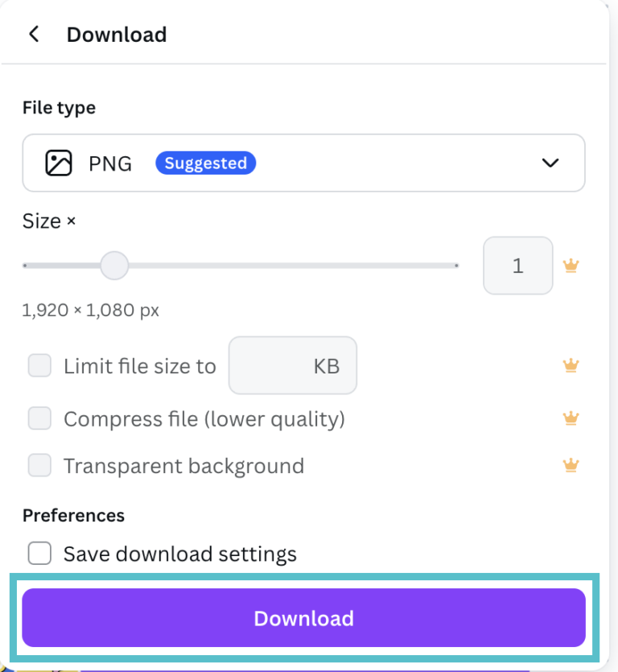
Task: Tick the Compress file (lower quality) checkbox
Action: (x=39, y=418)
